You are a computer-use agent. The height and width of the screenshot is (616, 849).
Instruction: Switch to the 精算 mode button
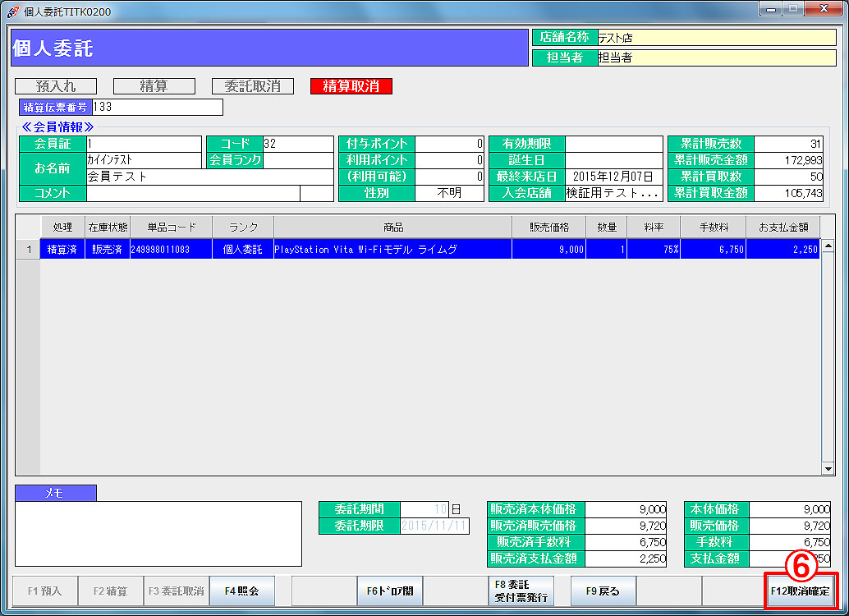click(154, 86)
